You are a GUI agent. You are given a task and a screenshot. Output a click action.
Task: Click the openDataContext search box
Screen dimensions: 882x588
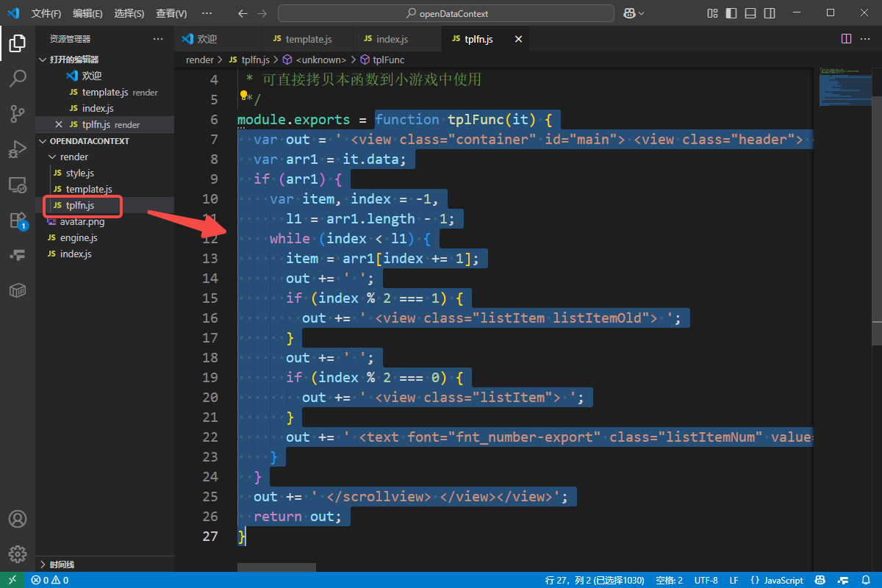pyautogui.click(x=446, y=13)
